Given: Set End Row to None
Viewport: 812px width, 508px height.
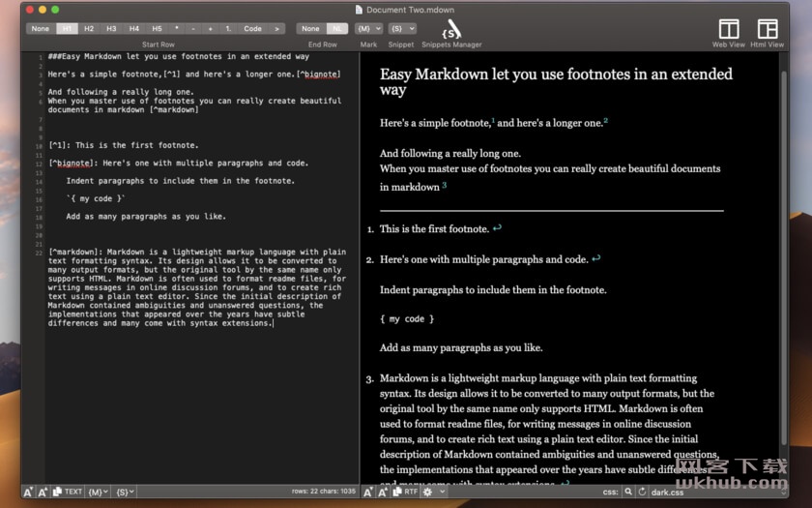Looking at the screenshot, I should pyautogui.click(x=310, y=28).
